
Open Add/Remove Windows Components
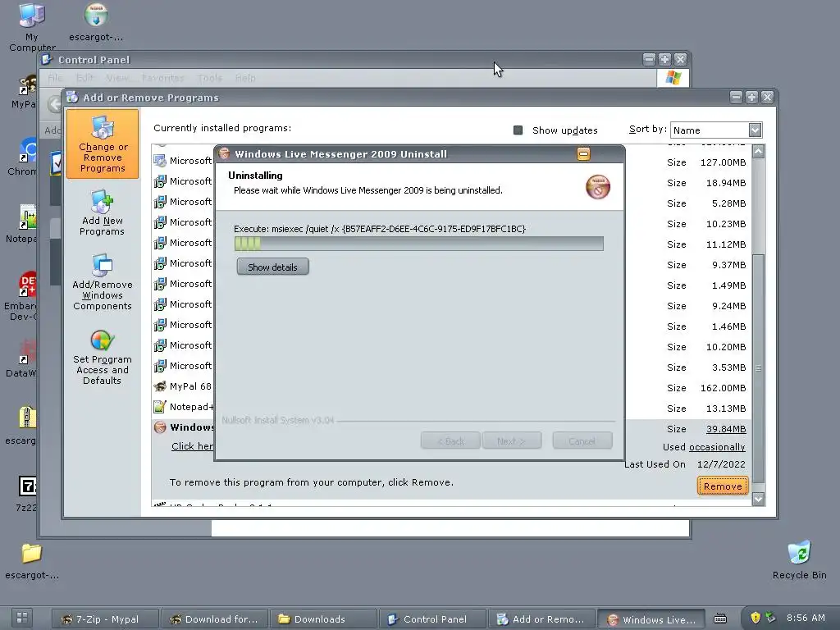(103, 282)
